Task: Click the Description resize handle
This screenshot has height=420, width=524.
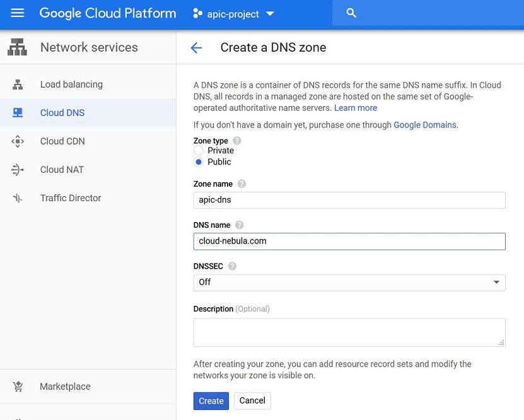Action: coord(501,342)
